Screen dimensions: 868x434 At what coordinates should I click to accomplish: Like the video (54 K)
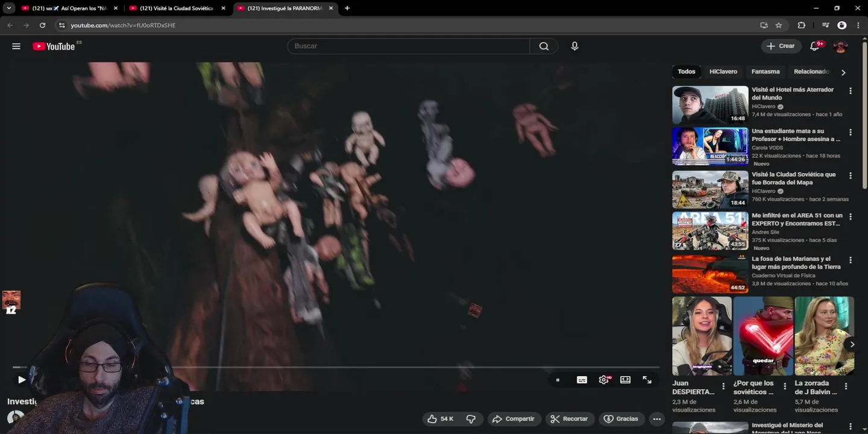pyautogui.click(x=439, y=419)
